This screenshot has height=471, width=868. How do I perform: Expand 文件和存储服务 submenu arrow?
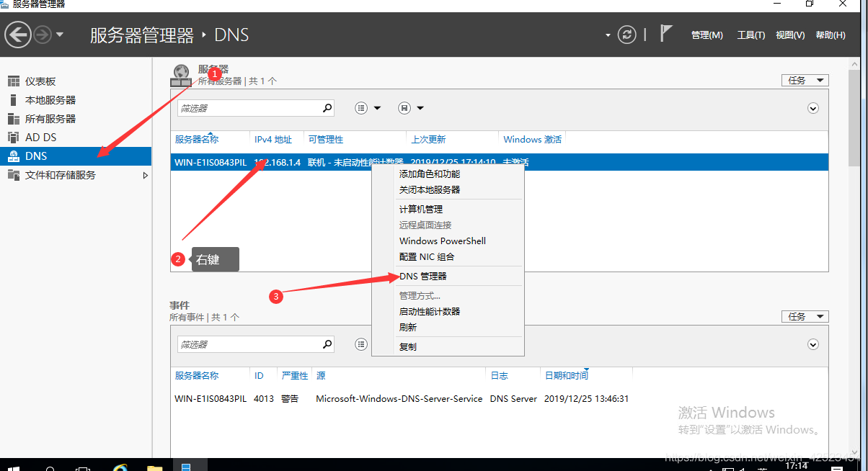[146, 175]
